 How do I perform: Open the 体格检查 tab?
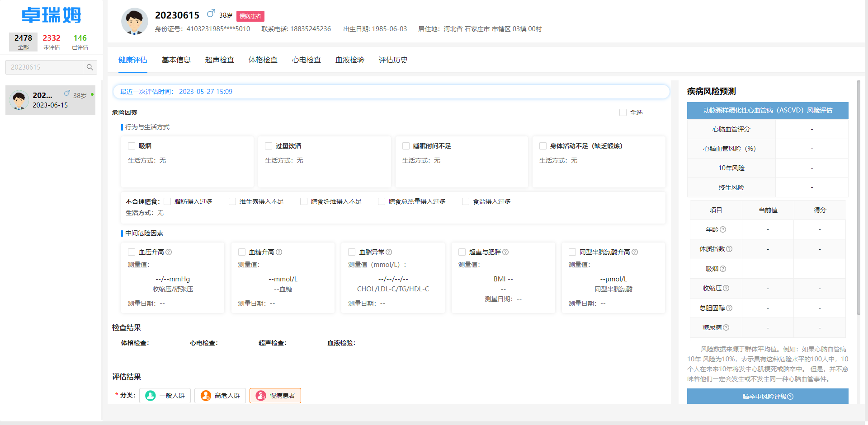point(263,60)
